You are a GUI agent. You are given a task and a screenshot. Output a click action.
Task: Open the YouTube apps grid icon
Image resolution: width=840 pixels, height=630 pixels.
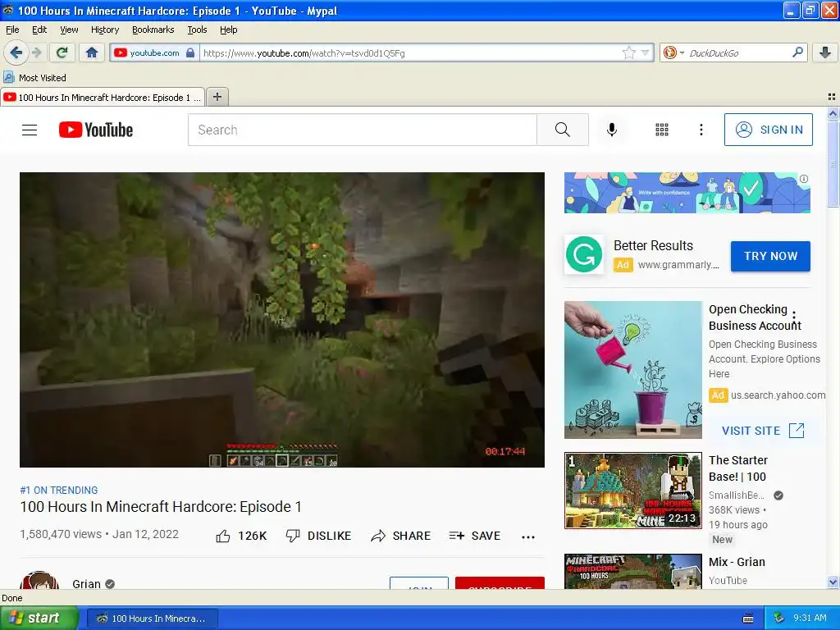662,130
